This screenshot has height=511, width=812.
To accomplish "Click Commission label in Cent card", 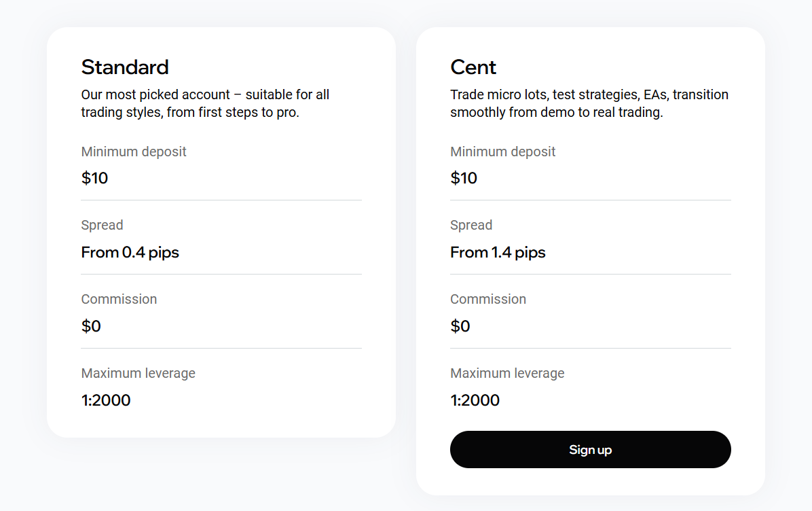I will [488, 299].
